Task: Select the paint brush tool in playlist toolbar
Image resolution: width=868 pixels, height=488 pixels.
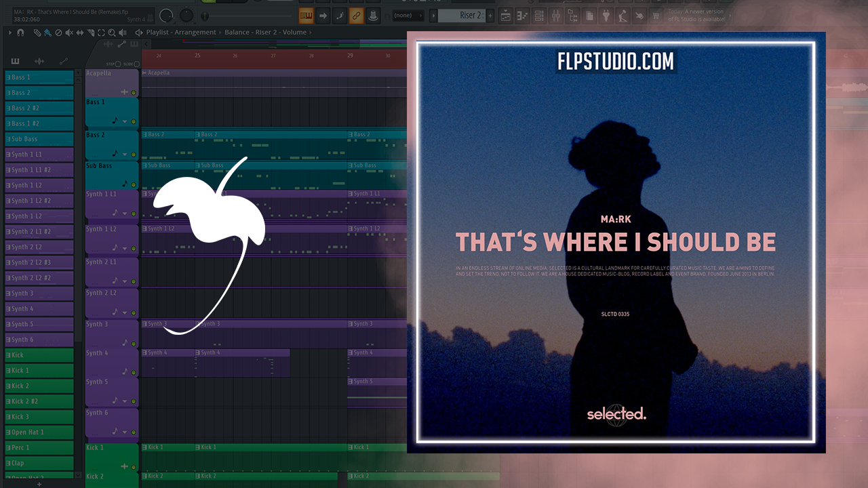Action: tap(48, 33)
